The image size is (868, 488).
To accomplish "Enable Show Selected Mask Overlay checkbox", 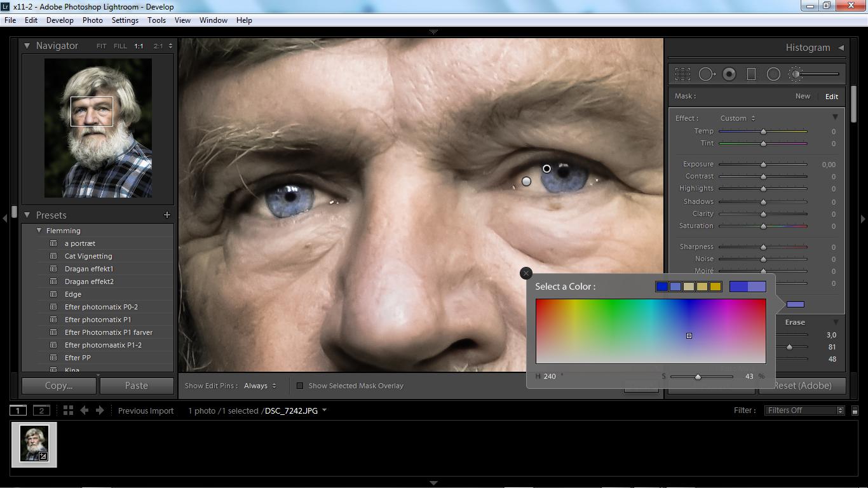I will click(300, 386).
